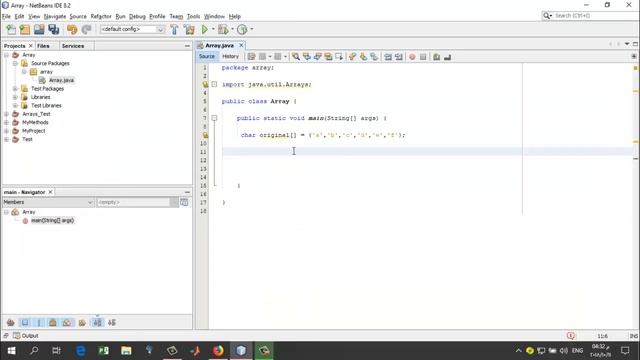Switch to the Files tab
Image resolution: width=640 pixels, height=360 pixels.
[x=43, y=46]
